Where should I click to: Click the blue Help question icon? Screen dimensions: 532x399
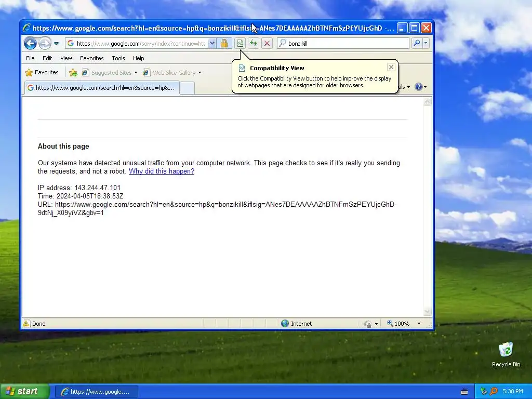[x=419, y=87]
